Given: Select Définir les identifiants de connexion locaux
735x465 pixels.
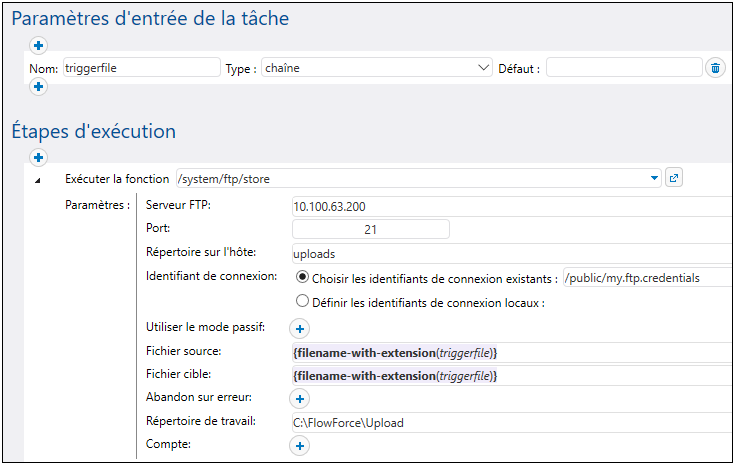Looking at the screenshot, I should [x=303, y=302].
